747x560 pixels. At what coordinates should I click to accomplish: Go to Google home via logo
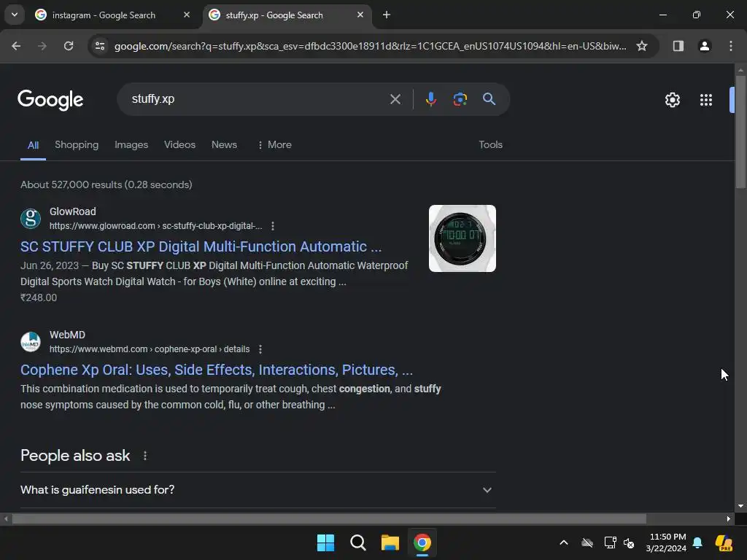tap(50, 100)
